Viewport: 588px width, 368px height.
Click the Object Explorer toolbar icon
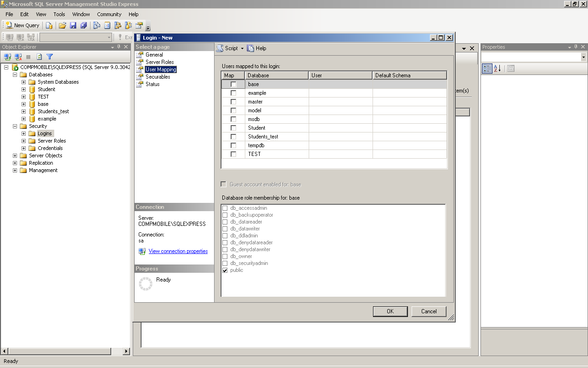coord(118,25)
